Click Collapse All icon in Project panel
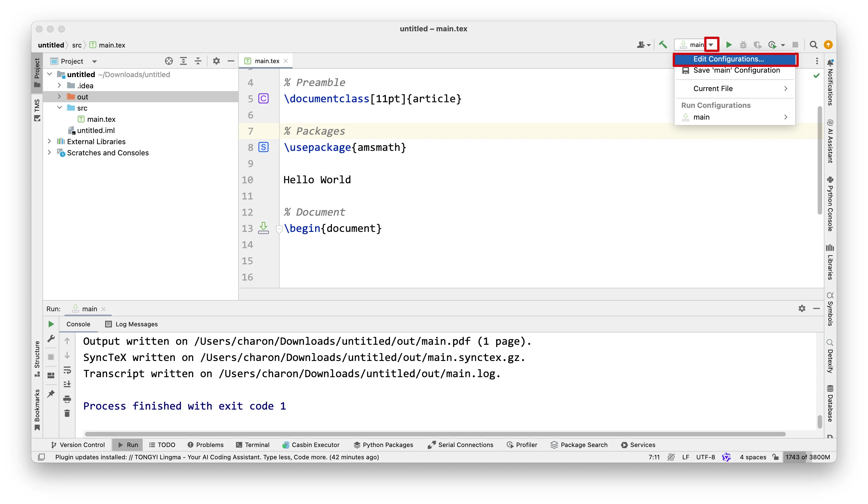 pos(198,61)
